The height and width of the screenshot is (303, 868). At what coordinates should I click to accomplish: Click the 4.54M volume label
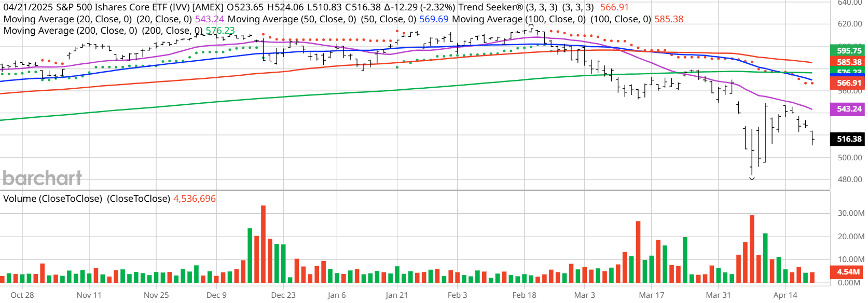tap(848, 271)
